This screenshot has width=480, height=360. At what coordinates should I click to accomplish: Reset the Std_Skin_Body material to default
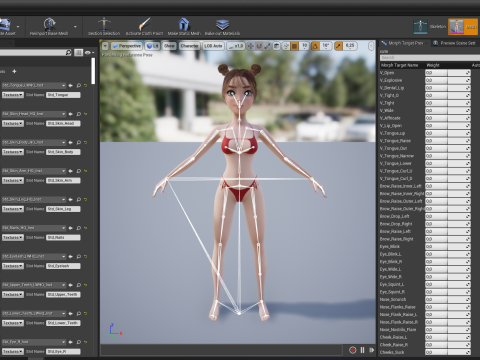86,142
